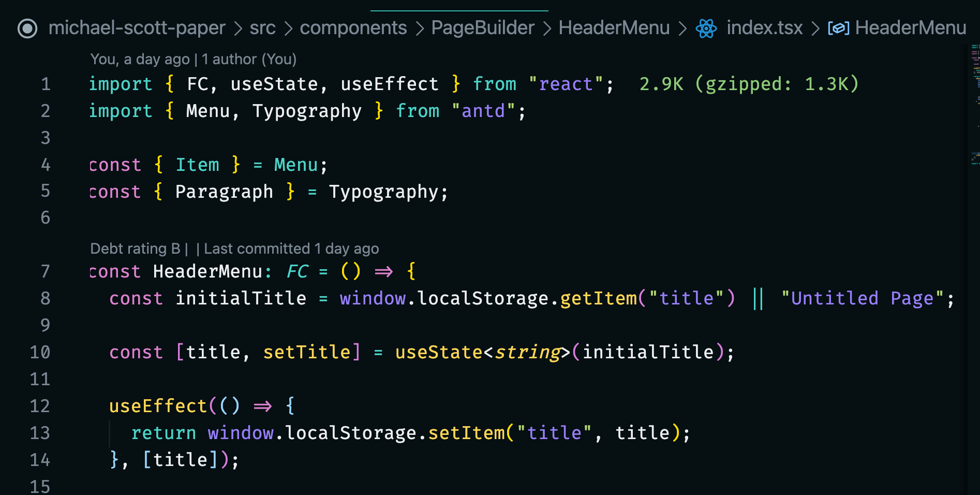The height and width of the screenshot is (495, 980).
Task: Click the symbol bracket icon before HeaderMenu
Action: pyautogui.click(x=838, y=29)
